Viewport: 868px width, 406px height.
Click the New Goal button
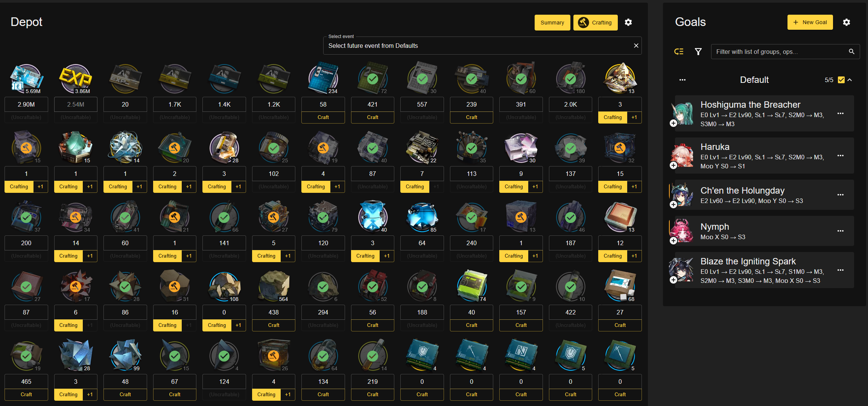pyautogui.click(x=810, y=22)
